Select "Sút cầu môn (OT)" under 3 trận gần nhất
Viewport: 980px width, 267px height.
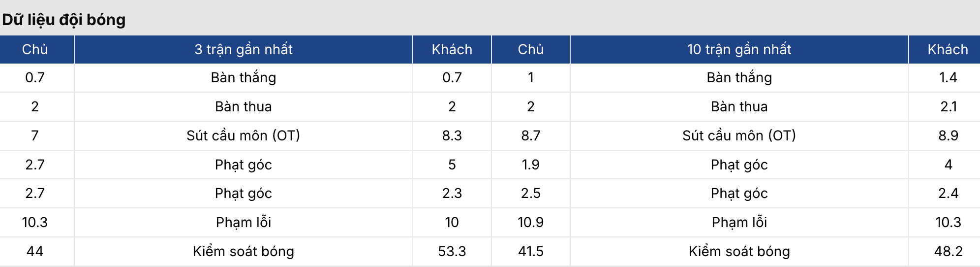244,135
